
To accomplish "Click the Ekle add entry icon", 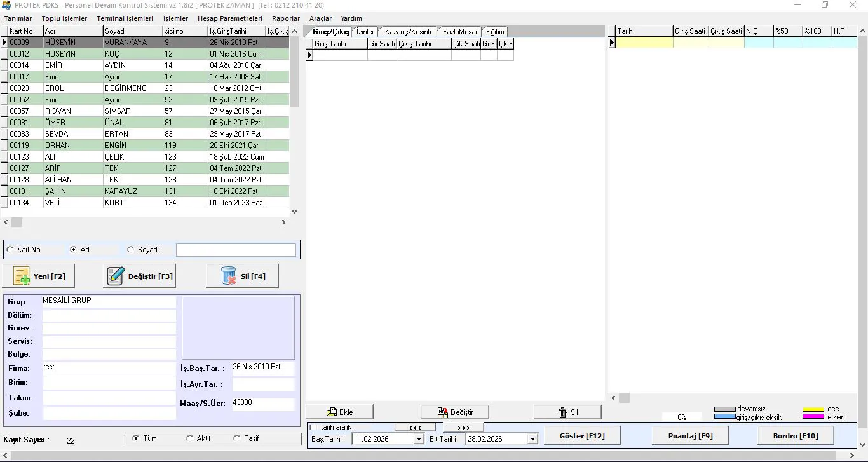I will click(x=331, y=412).
